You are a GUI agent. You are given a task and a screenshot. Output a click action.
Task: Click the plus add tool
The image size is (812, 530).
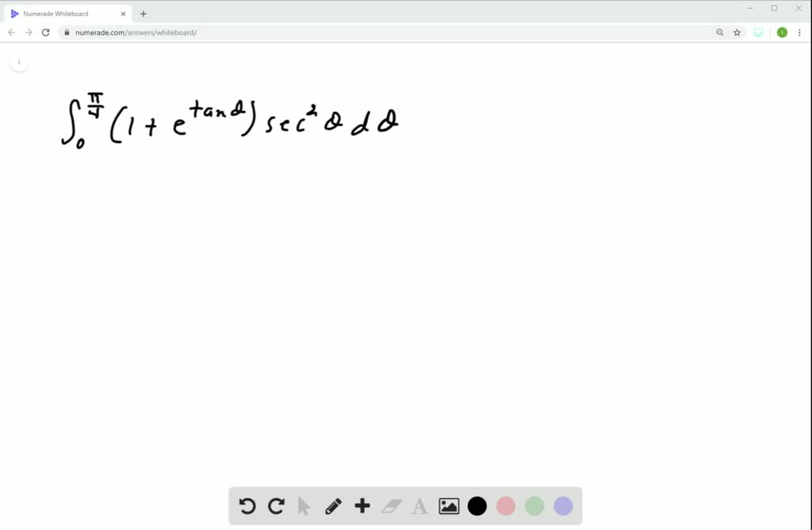tap(362, 505)
